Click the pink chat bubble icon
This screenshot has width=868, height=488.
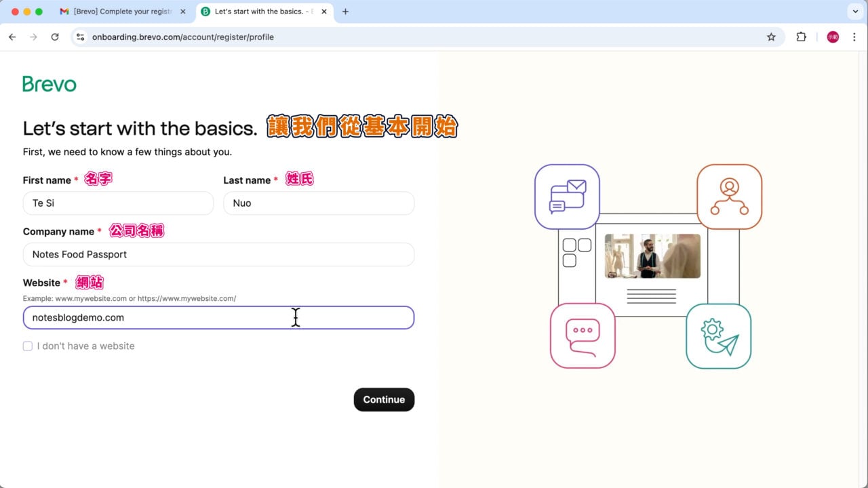pyautogui.click(x=582, y=335)
